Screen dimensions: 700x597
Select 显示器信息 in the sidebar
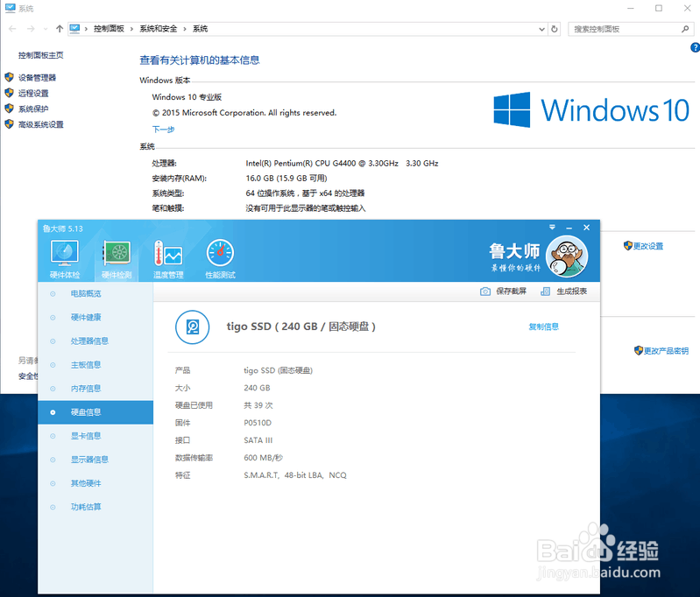[95, 460]
